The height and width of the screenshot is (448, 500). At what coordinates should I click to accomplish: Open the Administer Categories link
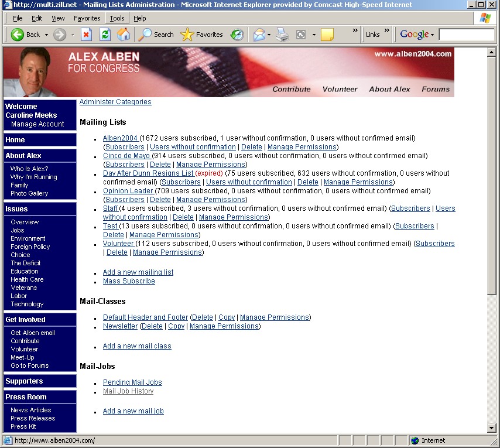point(115,101)
